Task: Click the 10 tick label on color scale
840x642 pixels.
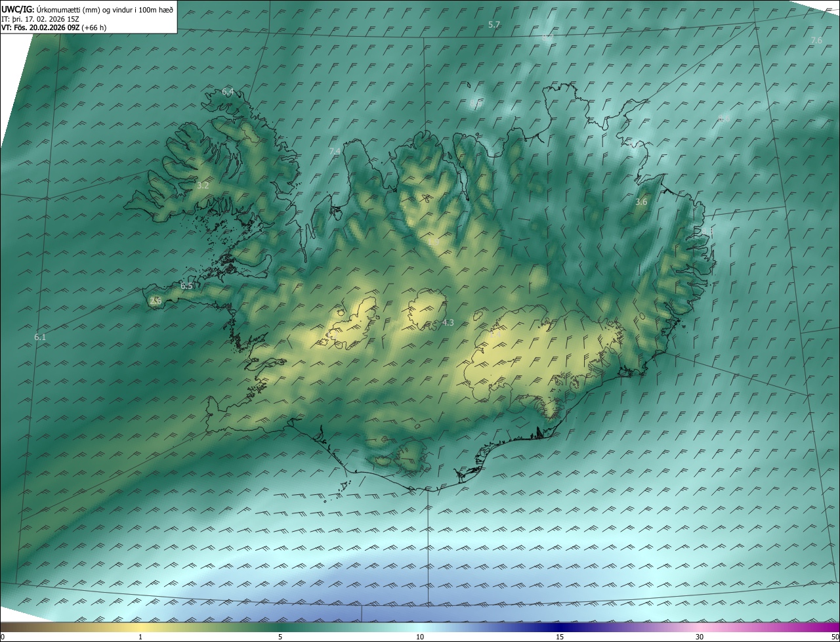Action: click(420, 637)
